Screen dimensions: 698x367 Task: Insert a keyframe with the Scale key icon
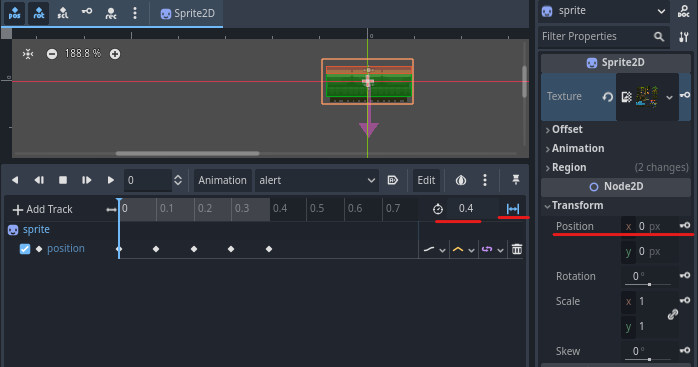(685, 300)
